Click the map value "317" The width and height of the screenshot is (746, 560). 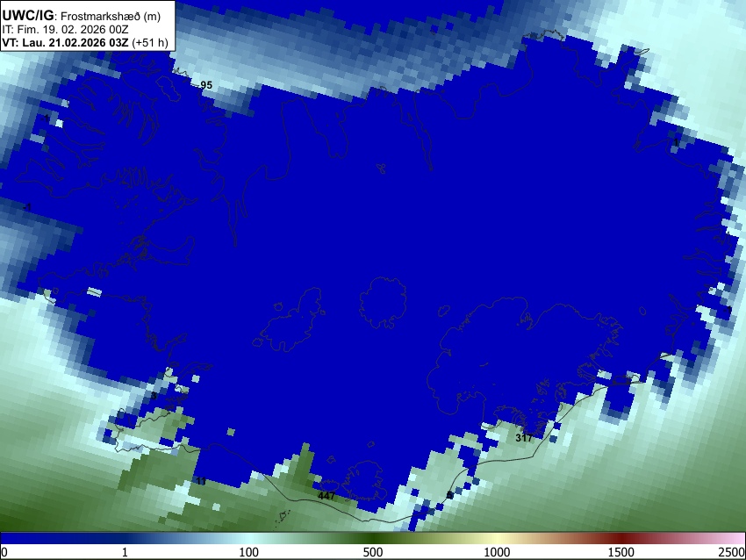pos(524,438)
